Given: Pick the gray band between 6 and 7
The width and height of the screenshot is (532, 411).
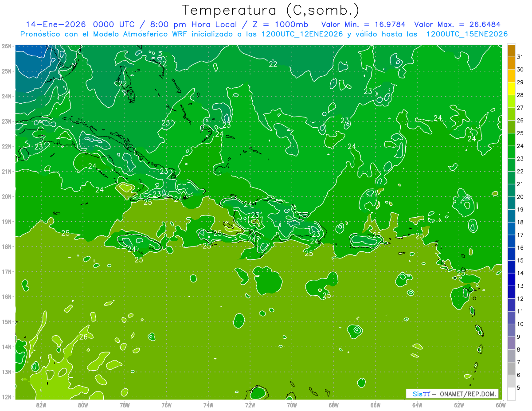Looking at the screenshot, I should (511, 369).
